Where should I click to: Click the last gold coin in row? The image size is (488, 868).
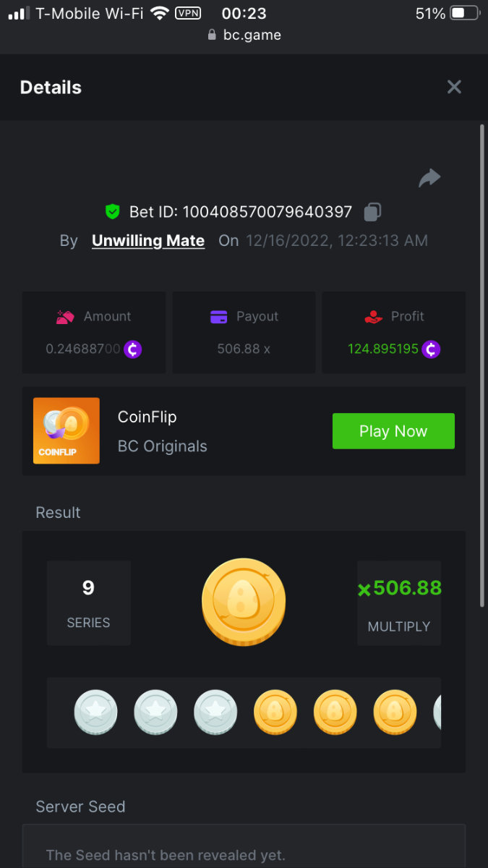coord(395,712)
